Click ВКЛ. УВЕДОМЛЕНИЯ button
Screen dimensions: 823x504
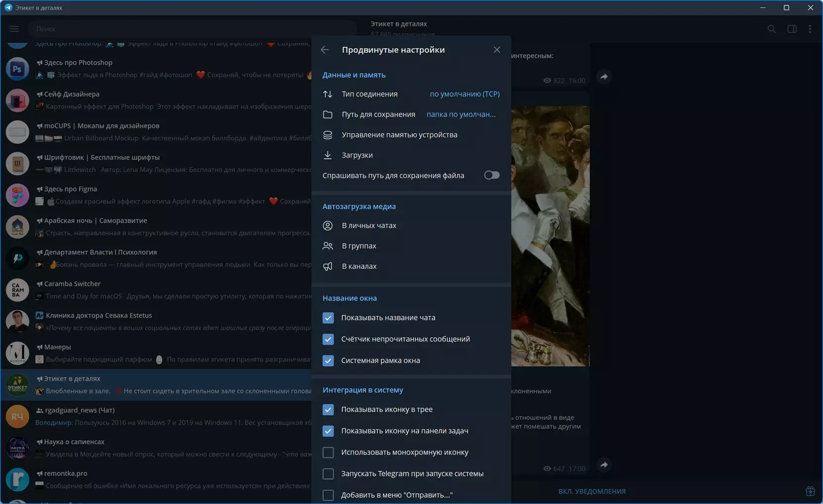tap(592, 492)
